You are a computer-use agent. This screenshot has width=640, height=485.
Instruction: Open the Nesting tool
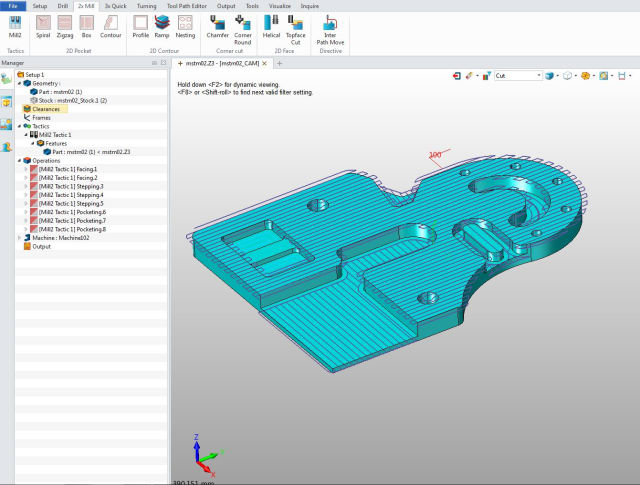(185, 27)
